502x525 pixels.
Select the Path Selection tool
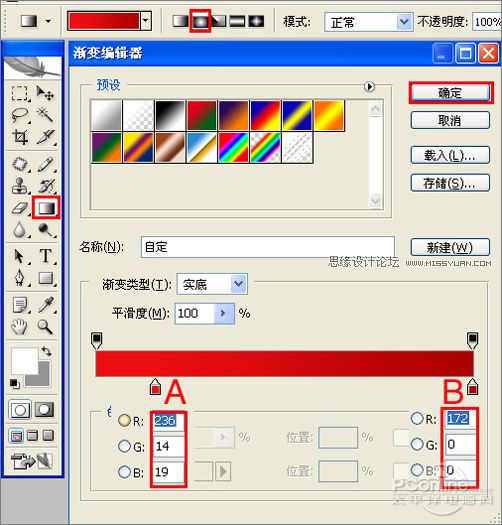tap(19, 256)
